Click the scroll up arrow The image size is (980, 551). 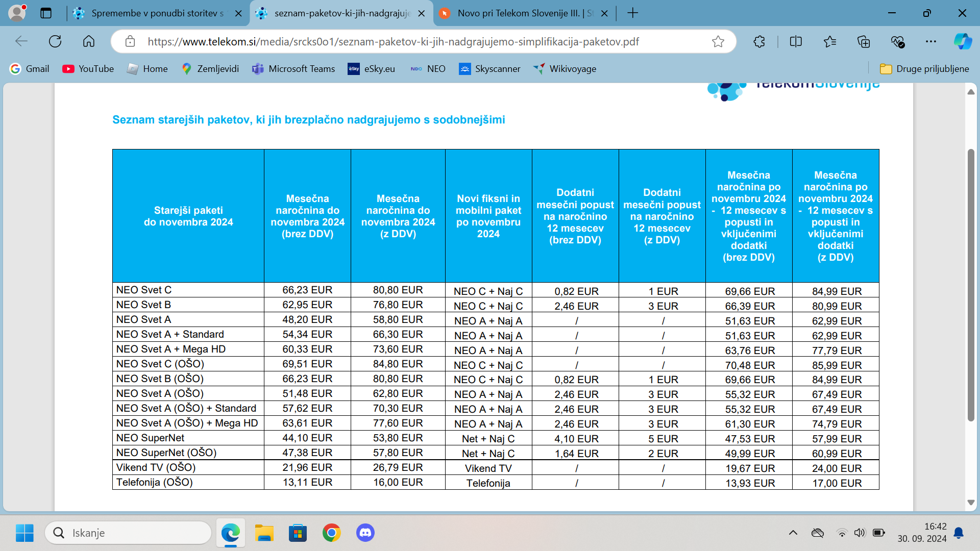click(x=971, y=92)
